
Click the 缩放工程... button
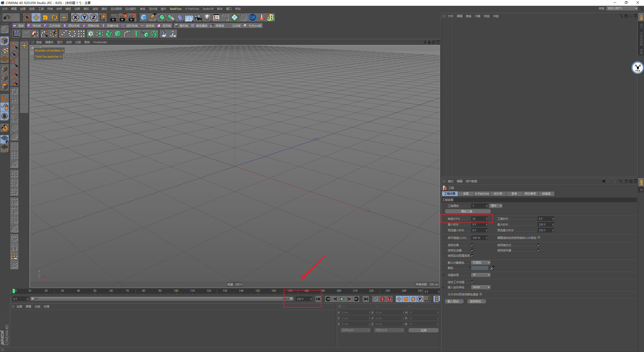coord(468,211)
